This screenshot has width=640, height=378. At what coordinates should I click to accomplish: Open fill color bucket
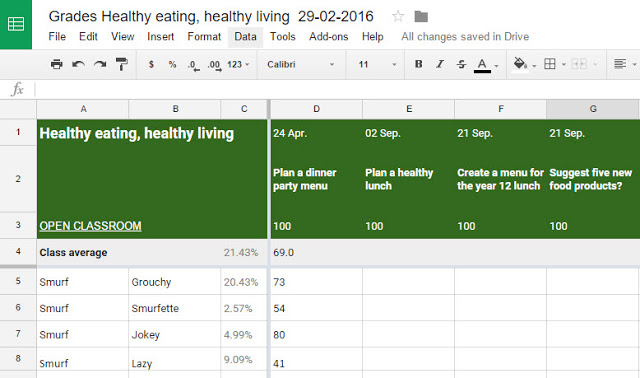[519, 64]
